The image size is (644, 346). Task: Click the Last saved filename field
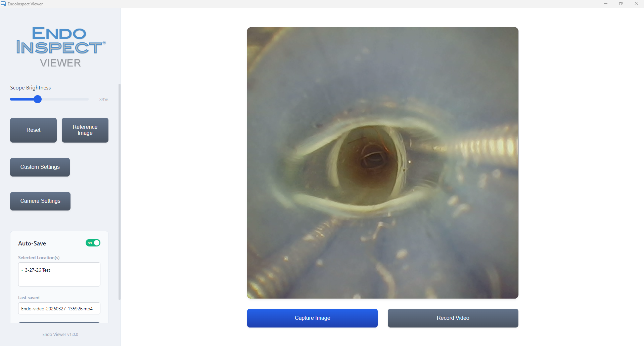59,309
